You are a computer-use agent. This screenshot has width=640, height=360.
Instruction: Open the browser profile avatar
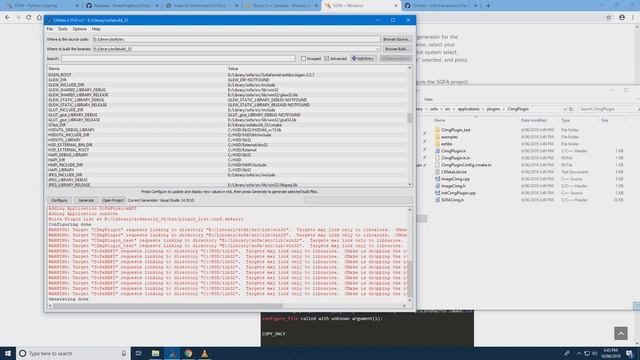point(622,18)
